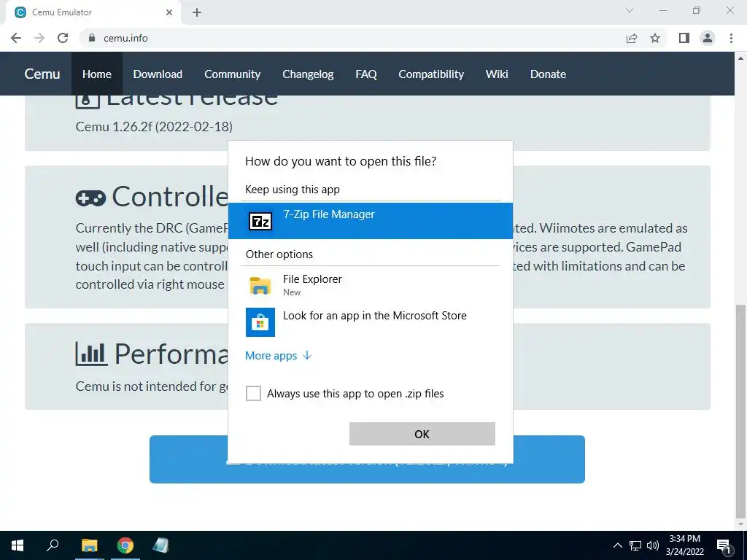Open Chrome three-dot menu
Viewport: 747px width, 560px height.
[731, 38]
